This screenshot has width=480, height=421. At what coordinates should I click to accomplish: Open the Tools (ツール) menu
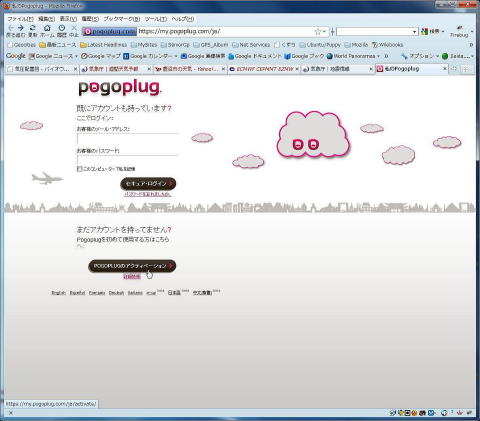pos(155,19)
